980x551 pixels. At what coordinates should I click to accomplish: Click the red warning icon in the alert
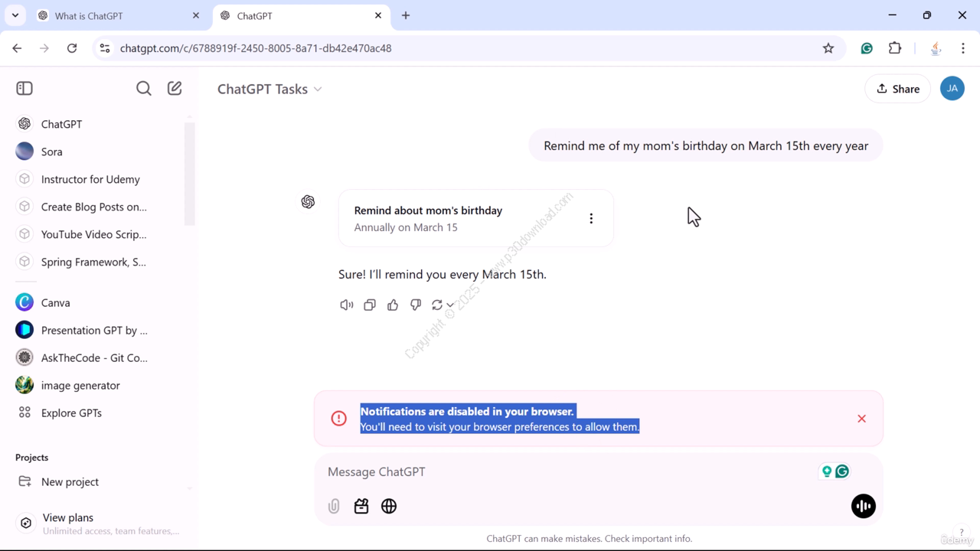(x=338, y=418)
